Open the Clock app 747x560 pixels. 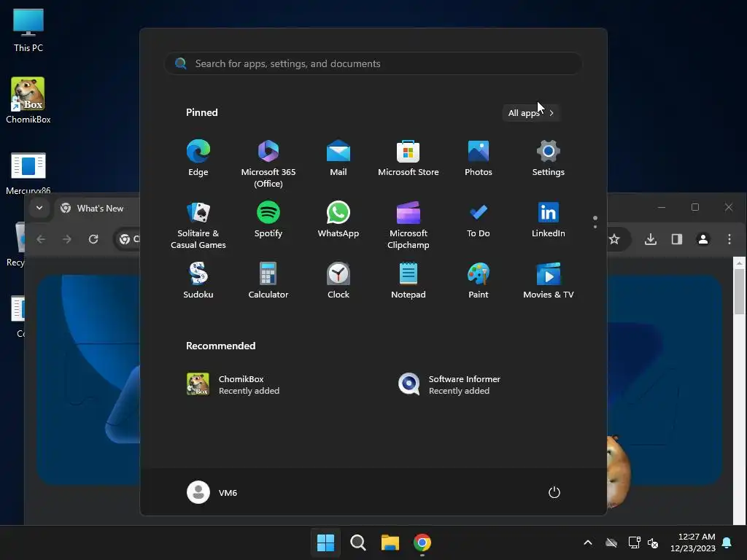click(338, 281)
